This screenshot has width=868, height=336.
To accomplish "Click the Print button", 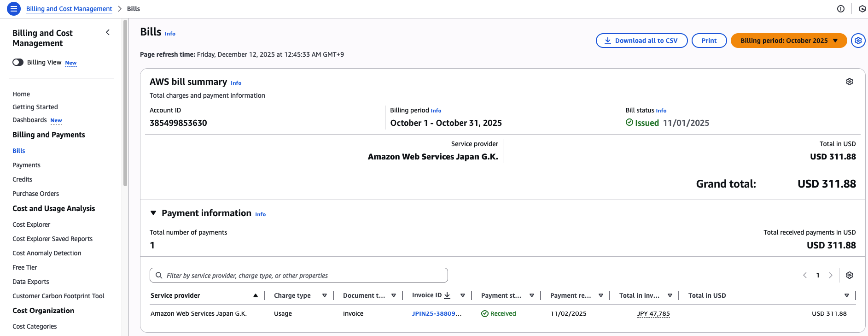I will coord(709,41).
